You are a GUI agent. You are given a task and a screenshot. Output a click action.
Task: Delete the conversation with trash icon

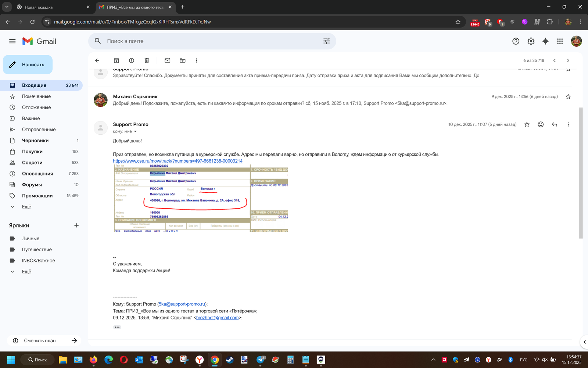click(147, 60)
